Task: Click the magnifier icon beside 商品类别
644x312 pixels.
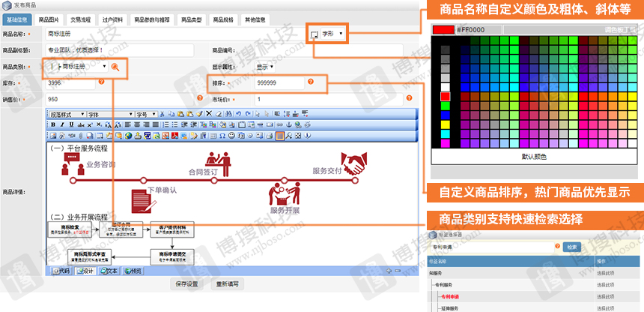Action: (x=115, y=67)
